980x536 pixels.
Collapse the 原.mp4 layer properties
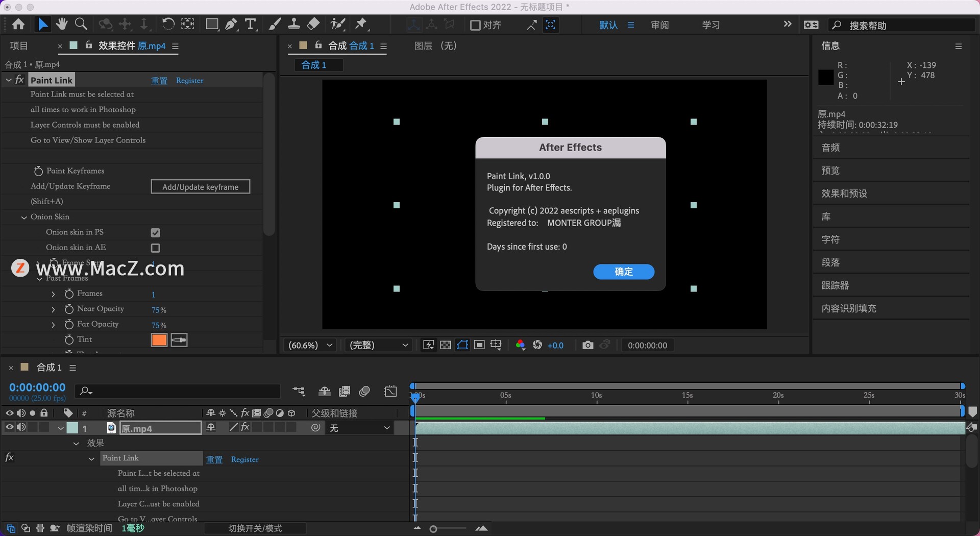click(x=61, y=428)
